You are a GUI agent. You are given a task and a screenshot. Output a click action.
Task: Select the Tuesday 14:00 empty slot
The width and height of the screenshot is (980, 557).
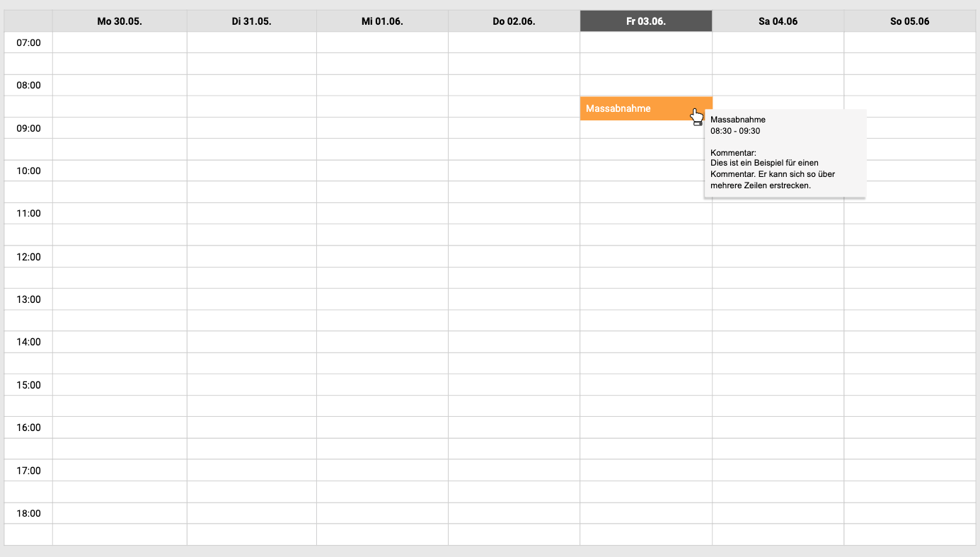point(251,342)
